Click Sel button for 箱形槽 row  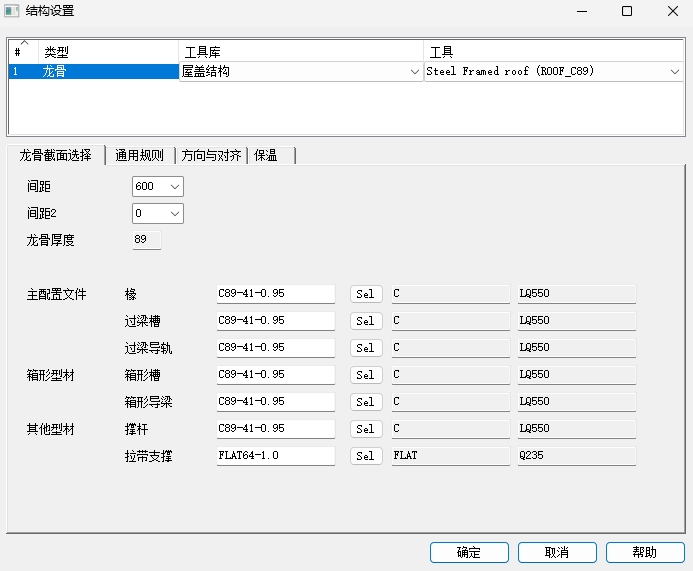[366, 375]
